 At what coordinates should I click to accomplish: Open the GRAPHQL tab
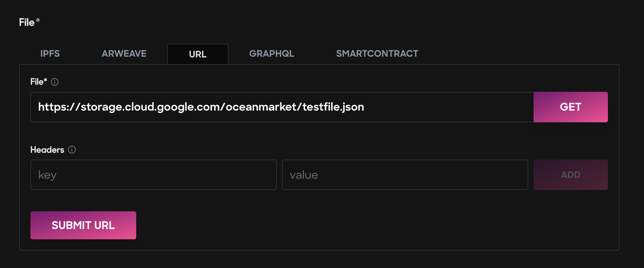coord(272,54)
